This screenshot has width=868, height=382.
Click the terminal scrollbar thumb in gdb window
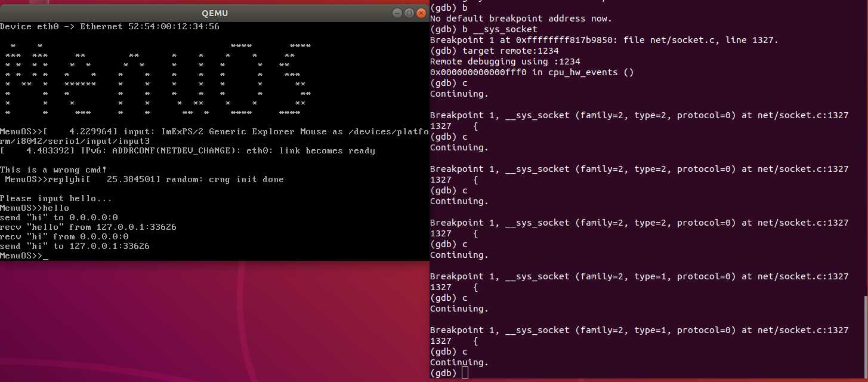(865, 337)
